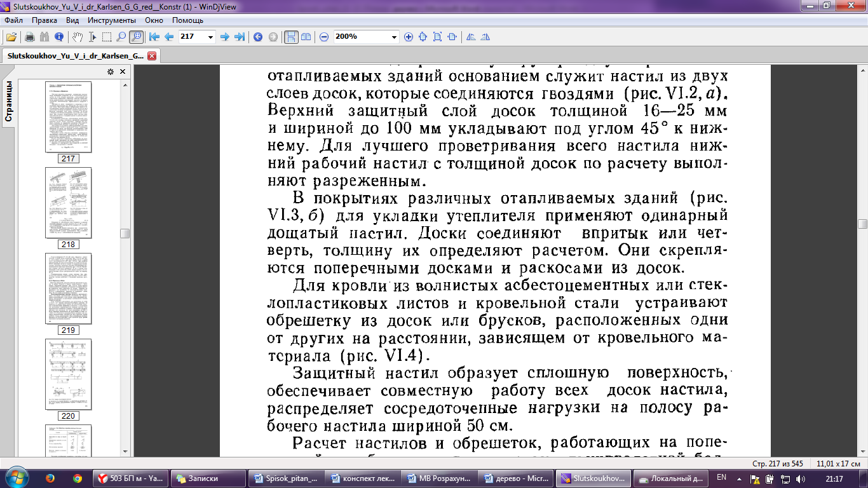Screen dimensions: 868x488
Task: Switch to дерево Word document
Action: (517, 478)
